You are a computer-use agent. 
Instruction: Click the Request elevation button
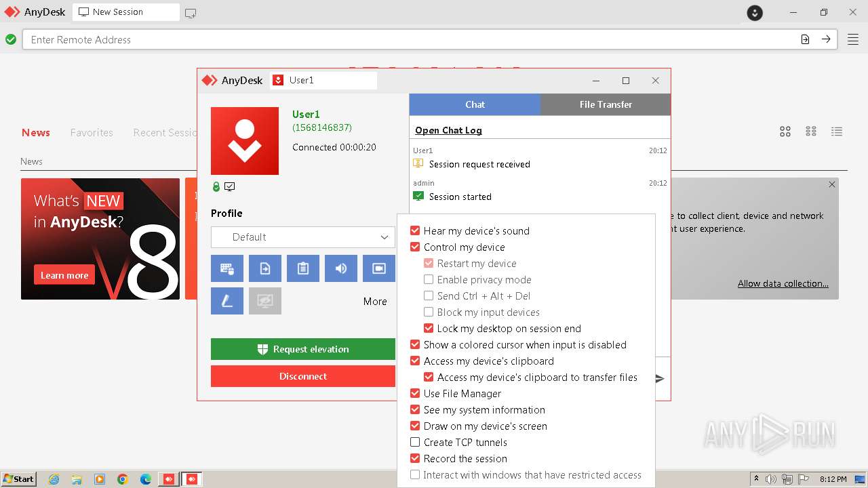coord(303,349)
